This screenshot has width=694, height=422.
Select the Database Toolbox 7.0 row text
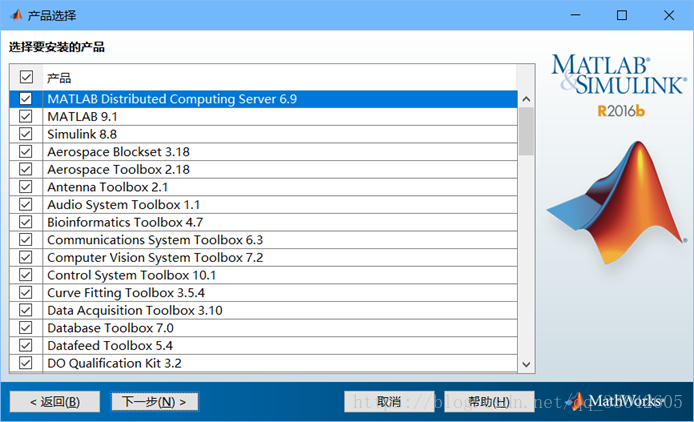coord(110,328)
